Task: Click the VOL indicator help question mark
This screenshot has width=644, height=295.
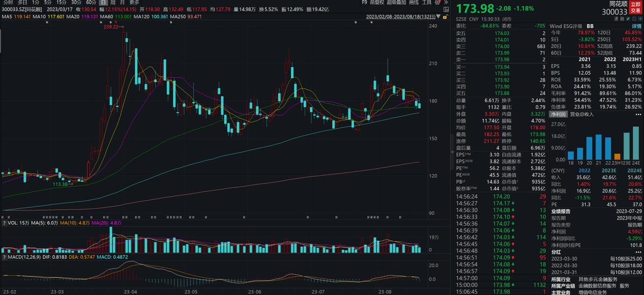Action: coord(4,222)
